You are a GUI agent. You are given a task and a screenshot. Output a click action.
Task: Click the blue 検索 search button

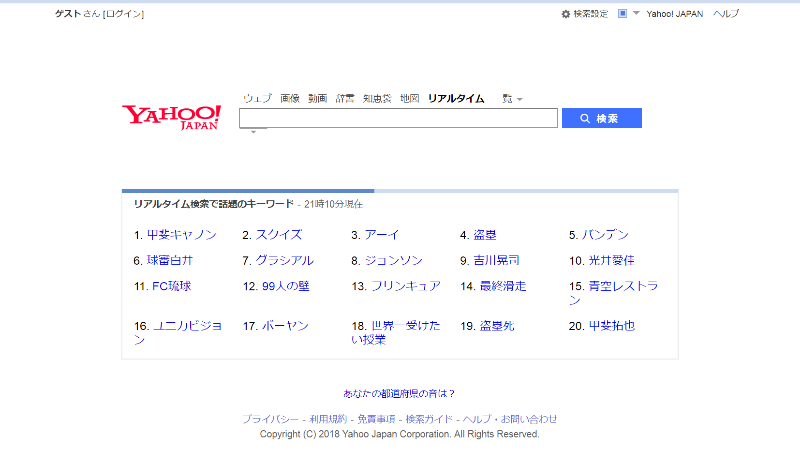[602, 118]
